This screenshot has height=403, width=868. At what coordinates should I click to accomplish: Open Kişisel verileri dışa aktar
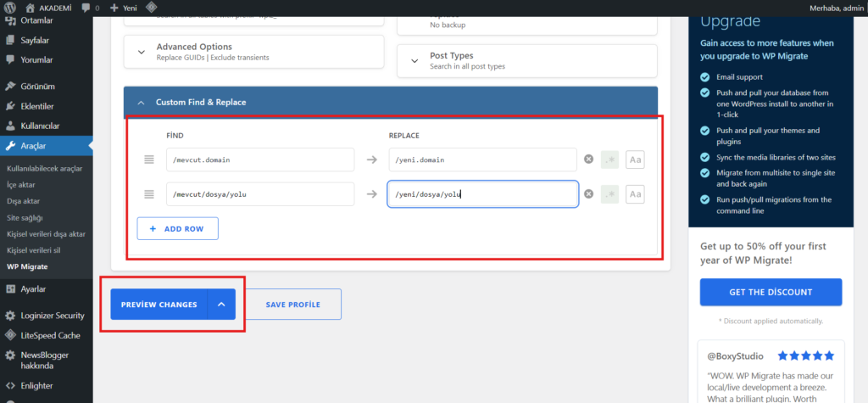point(46,234)
